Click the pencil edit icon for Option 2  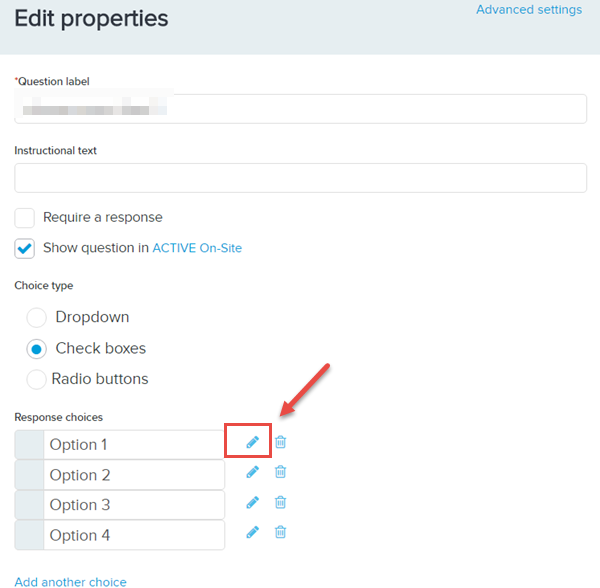coord(252,472)
